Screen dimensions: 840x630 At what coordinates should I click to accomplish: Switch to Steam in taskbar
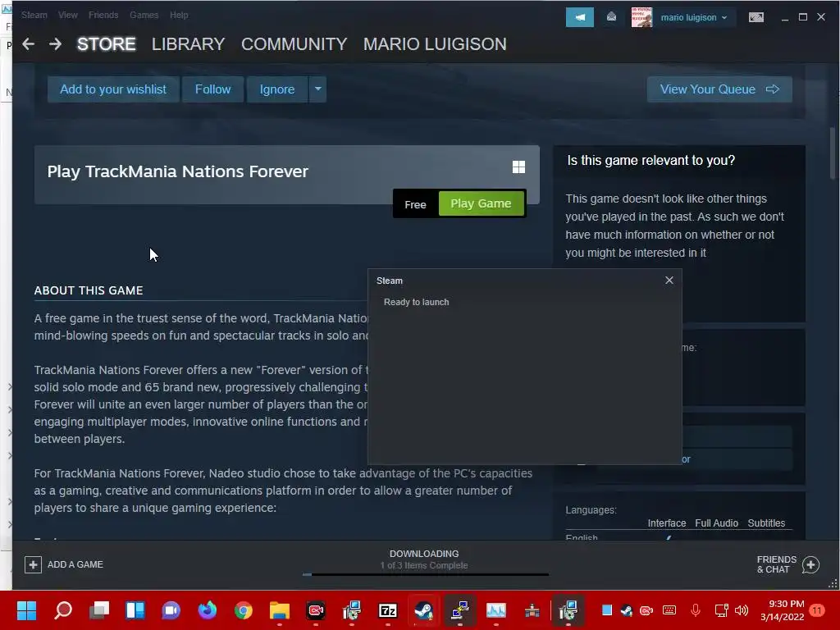click(x=423, y=610)
